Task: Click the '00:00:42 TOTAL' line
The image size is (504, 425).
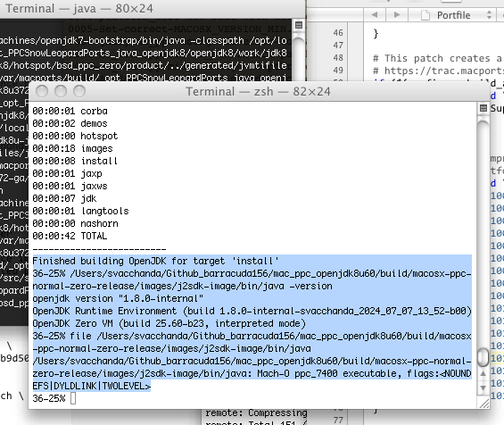Action: pos(70,236)
